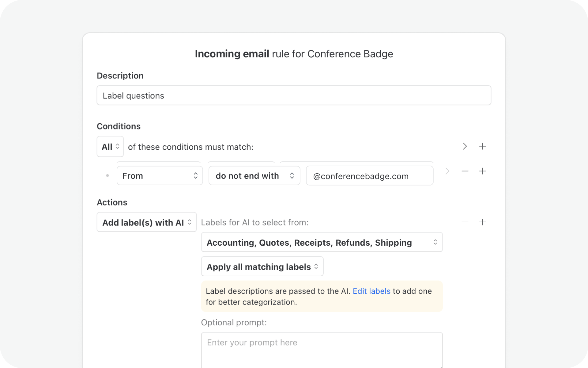Image resolution: width=588 pixels, height=368 pixels.
Task: Open labels list Accounting, Quotes, Receipts dropdown
Action: click(322, 242)
